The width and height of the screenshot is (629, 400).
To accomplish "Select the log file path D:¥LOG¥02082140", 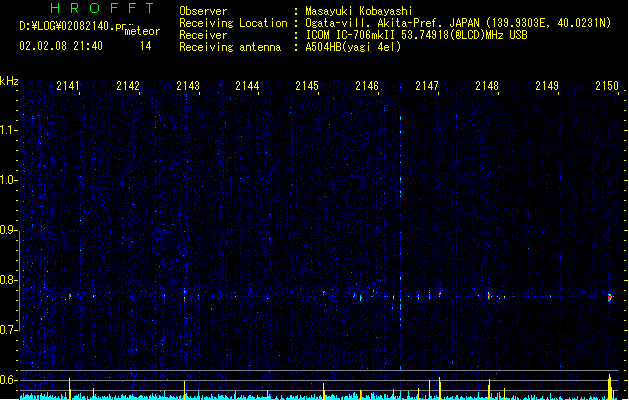I will 72,26.
